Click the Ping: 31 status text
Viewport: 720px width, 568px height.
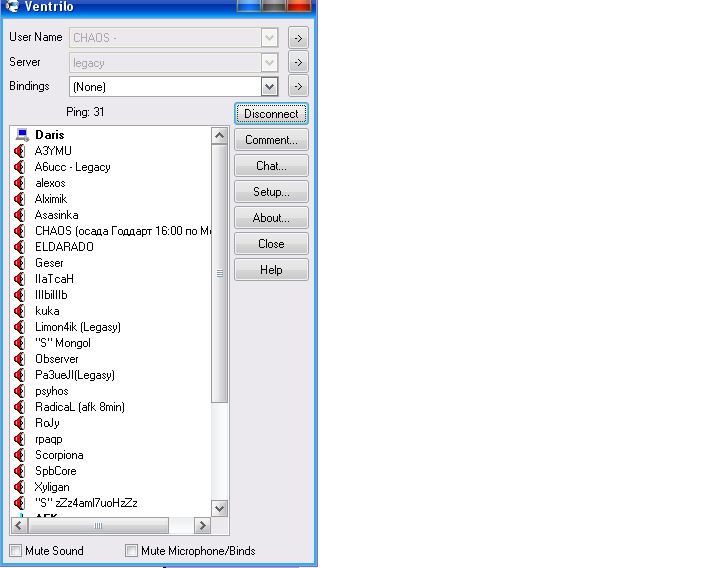85,112
